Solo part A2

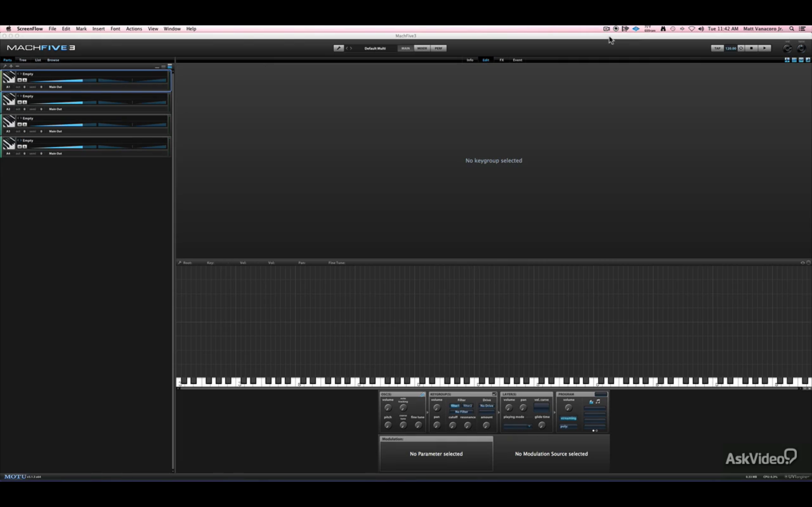24,102
